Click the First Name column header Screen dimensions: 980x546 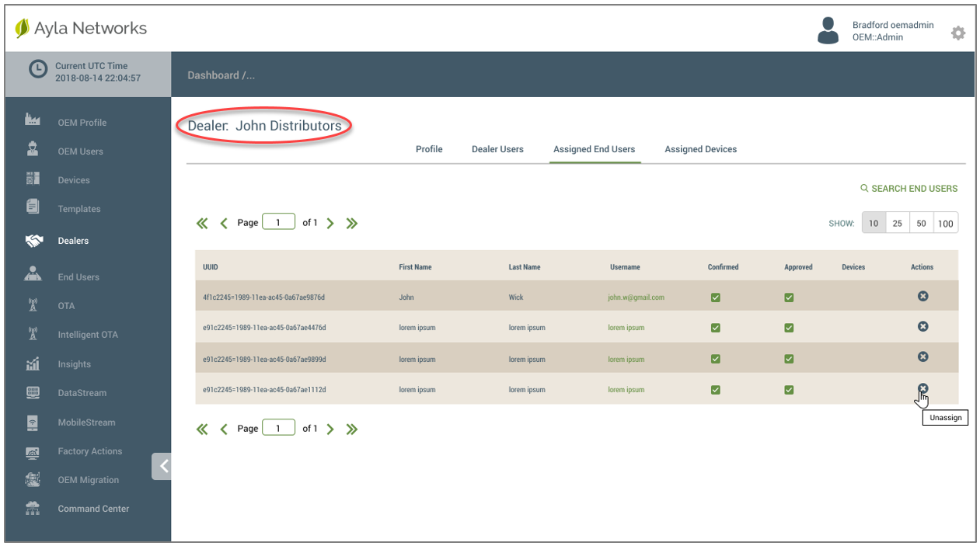click(x=415, y=267)
